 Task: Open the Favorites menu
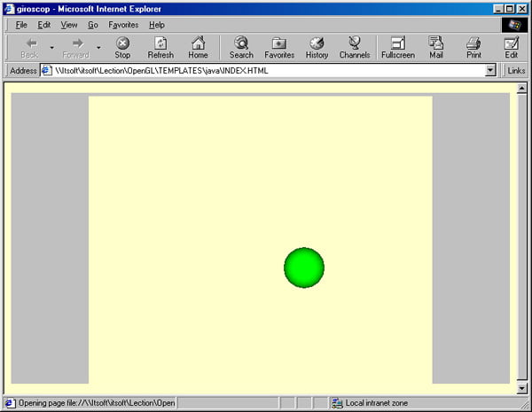(x=123, y=25)
